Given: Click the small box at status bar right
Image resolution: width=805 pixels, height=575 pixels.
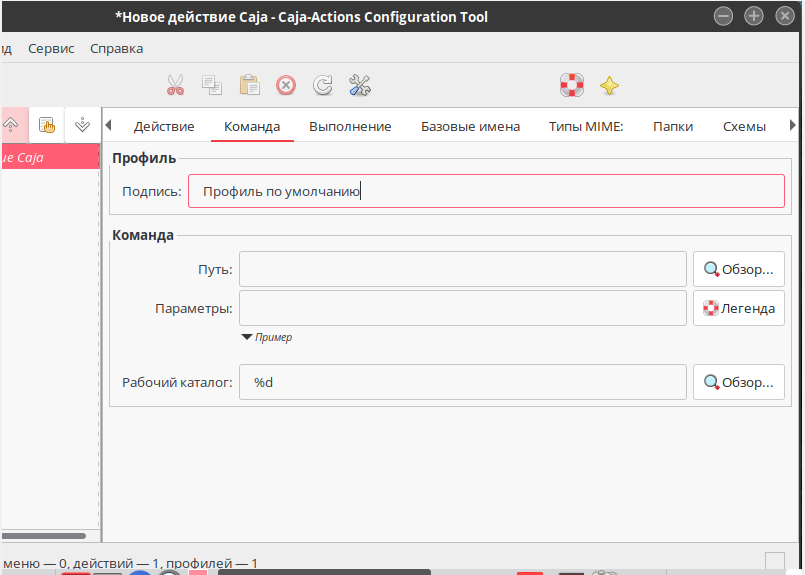Looking at the screenshot, I should pos(775,561).
